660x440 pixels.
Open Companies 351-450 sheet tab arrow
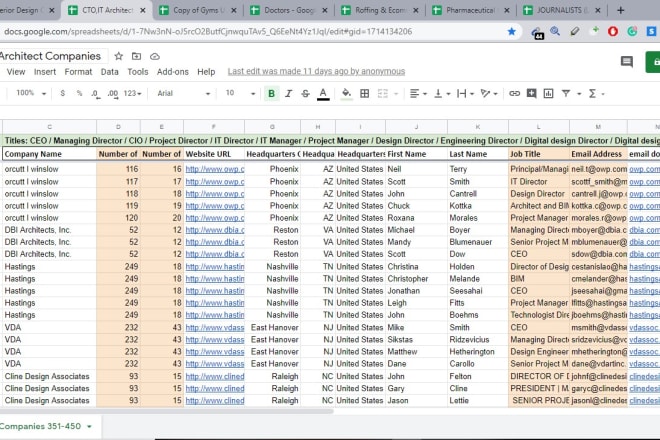90,427
